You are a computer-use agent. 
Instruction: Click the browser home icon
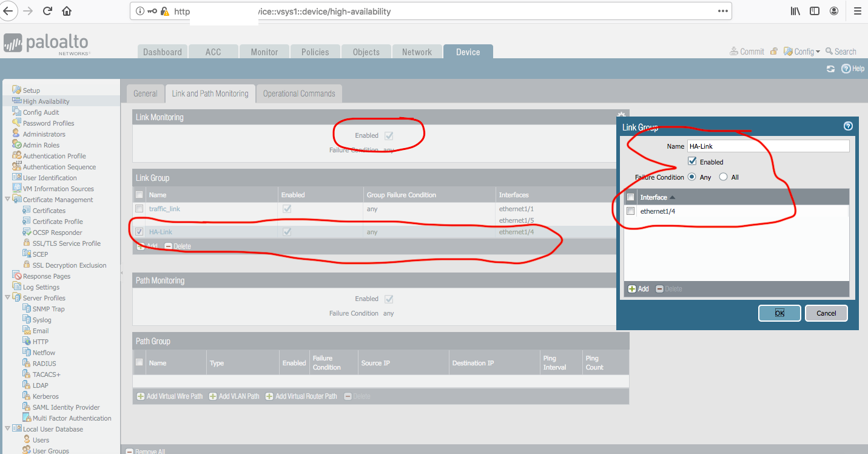click(67, 11)
